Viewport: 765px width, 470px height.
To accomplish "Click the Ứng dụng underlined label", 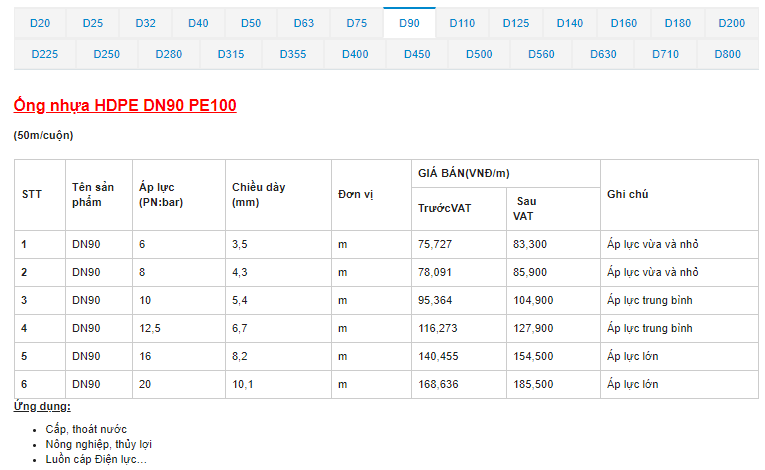I will (42, 406).
